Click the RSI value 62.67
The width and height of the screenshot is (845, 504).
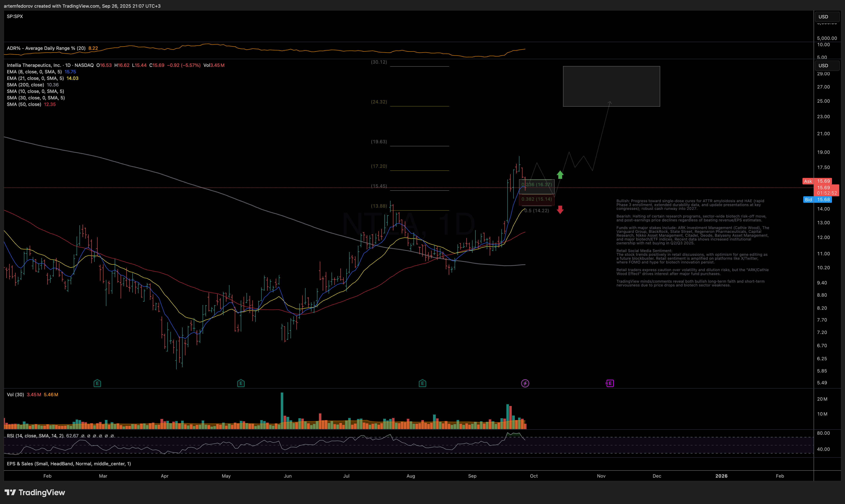click(x=72, y=436)
